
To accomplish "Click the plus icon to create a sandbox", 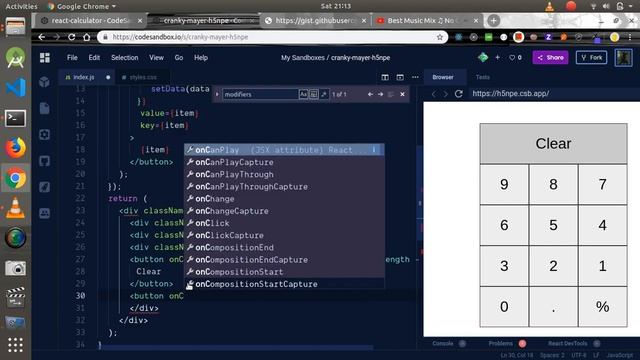I will (x=498, y=58).
